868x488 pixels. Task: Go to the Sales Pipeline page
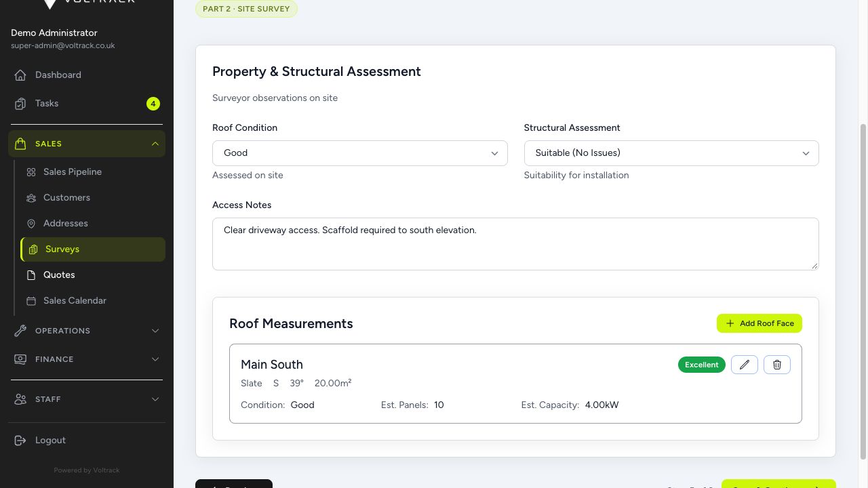93,172
